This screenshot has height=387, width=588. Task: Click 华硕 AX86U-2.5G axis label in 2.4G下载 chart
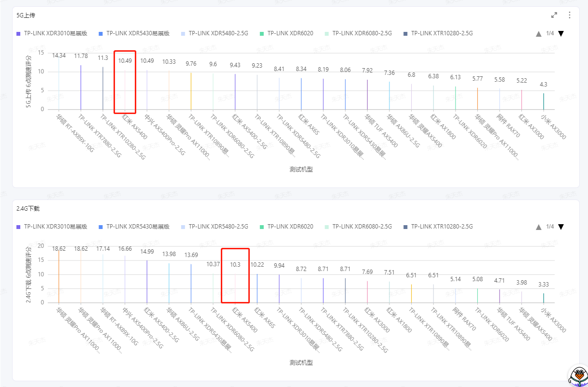[184, 325]
